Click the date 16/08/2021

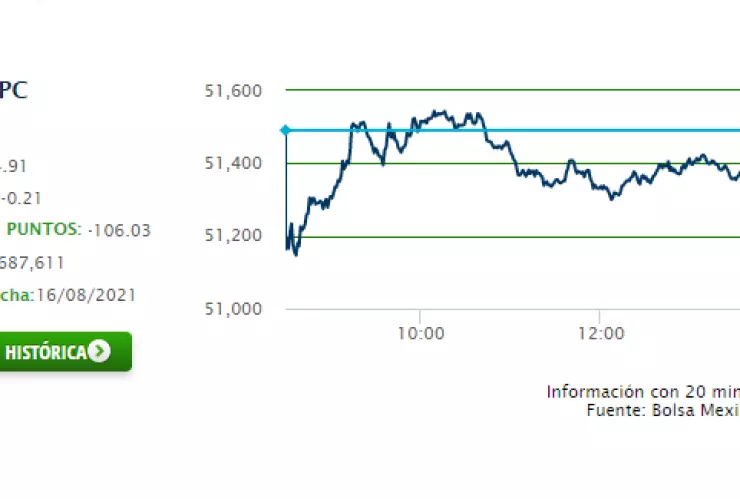tap(87, 295)
